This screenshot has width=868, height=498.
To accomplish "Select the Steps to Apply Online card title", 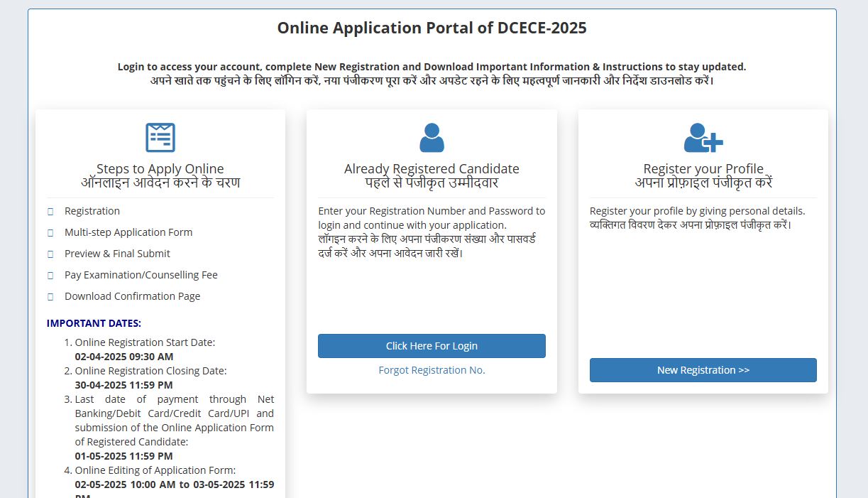I will [x=161, y=168].
